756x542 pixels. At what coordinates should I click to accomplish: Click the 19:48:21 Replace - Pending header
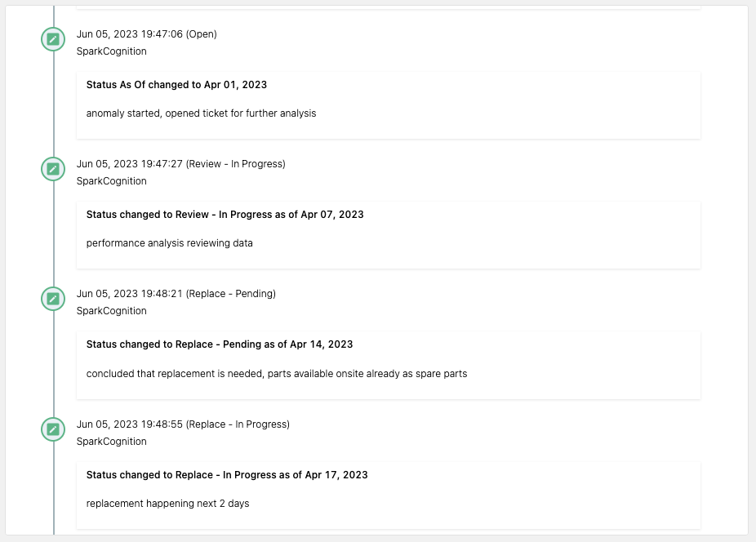pyautogui.click(x=176, y=294)
